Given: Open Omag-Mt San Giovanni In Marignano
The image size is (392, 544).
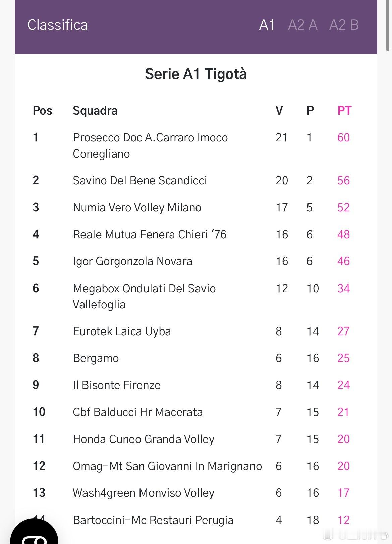Looking at the screenshot, I should tap(167, 466).
